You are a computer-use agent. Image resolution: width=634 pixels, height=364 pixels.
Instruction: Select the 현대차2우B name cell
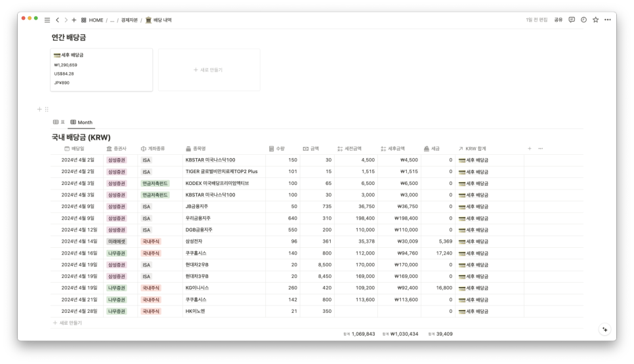tap(224, 265)
